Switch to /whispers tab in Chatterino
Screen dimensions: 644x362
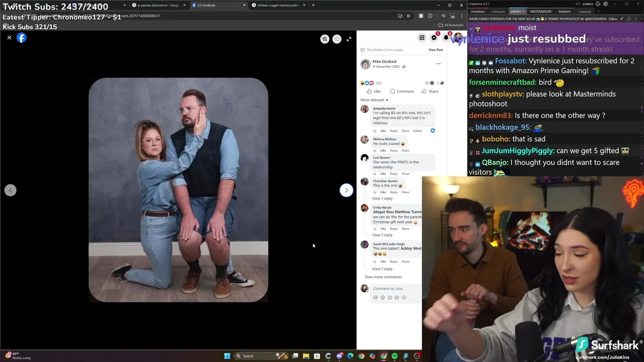[499, 11]
